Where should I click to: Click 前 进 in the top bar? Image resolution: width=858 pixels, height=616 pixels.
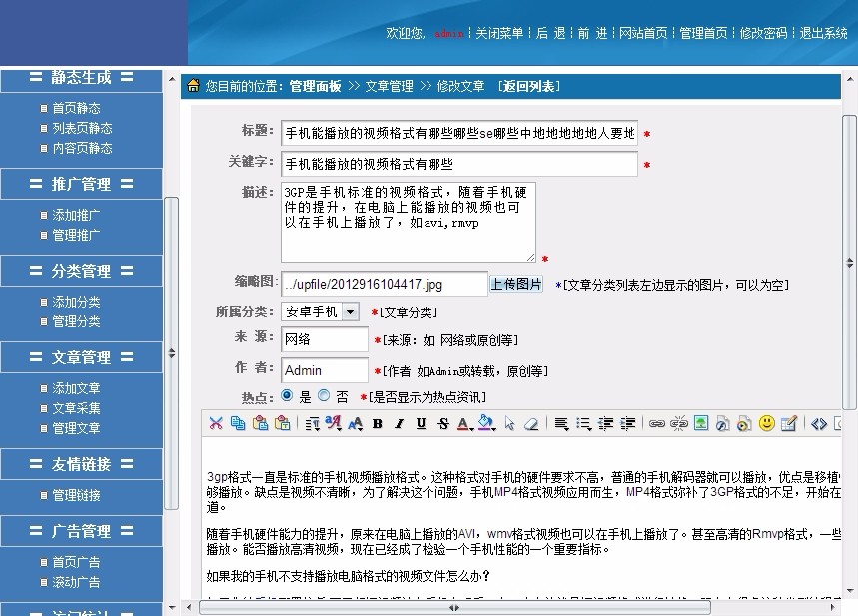(x=592, y=33)
